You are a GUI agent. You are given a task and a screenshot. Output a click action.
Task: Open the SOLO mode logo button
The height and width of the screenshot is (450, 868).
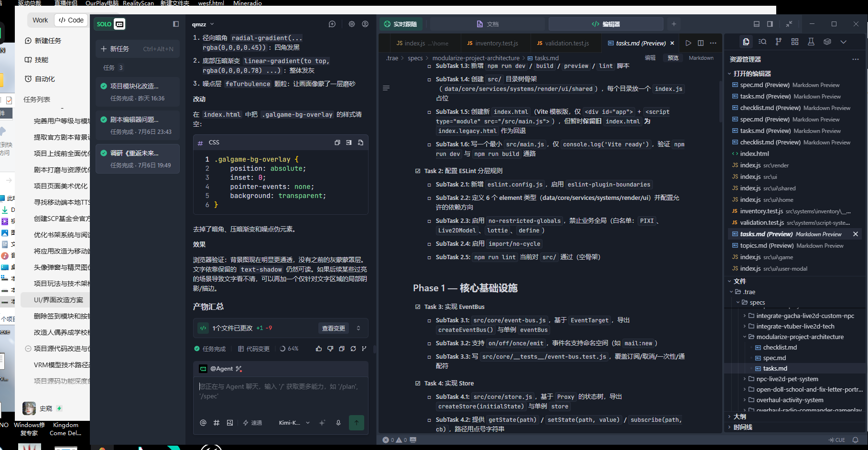coord(110,24)
